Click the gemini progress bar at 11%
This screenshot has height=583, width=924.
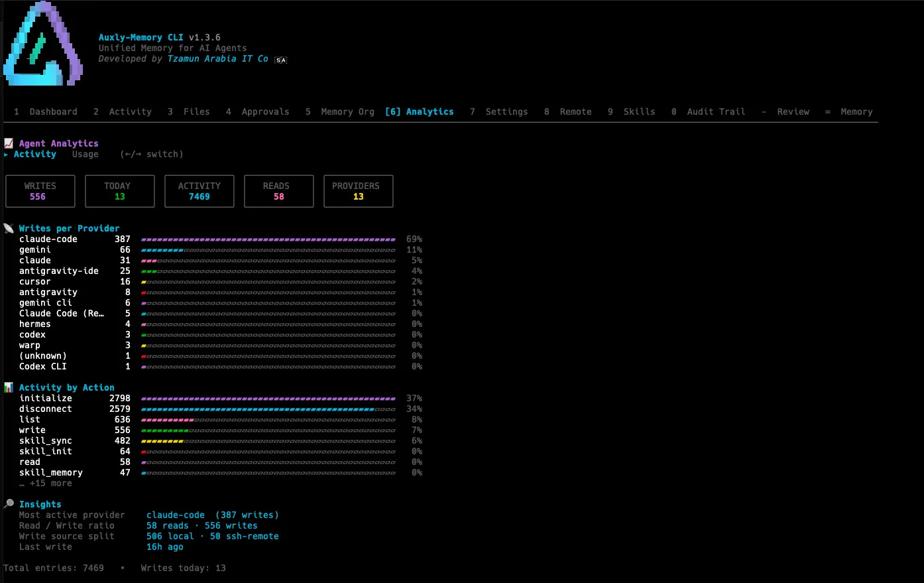[268, 250]
